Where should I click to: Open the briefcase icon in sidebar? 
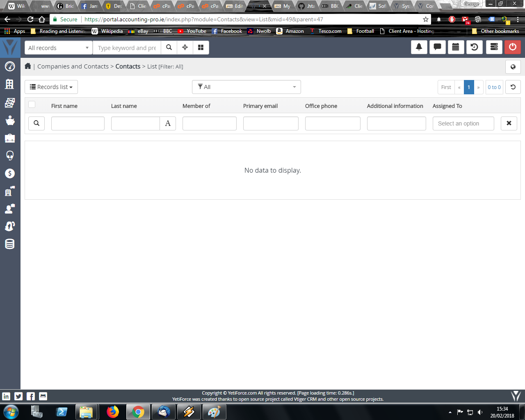(x=10, y=138)
